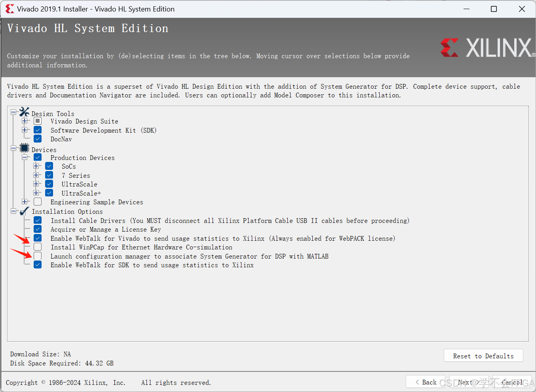
Task: Uncheck the UltraScale+ checkbox
Action: pyautogui.click(x=49, y=193)
